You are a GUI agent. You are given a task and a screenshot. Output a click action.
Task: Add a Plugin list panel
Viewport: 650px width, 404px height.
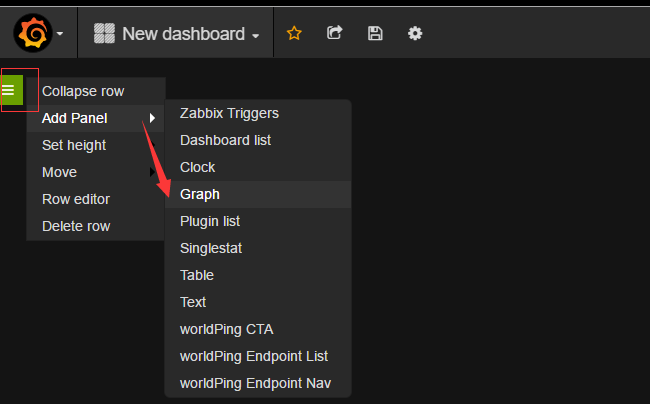[x=258, y=221]
